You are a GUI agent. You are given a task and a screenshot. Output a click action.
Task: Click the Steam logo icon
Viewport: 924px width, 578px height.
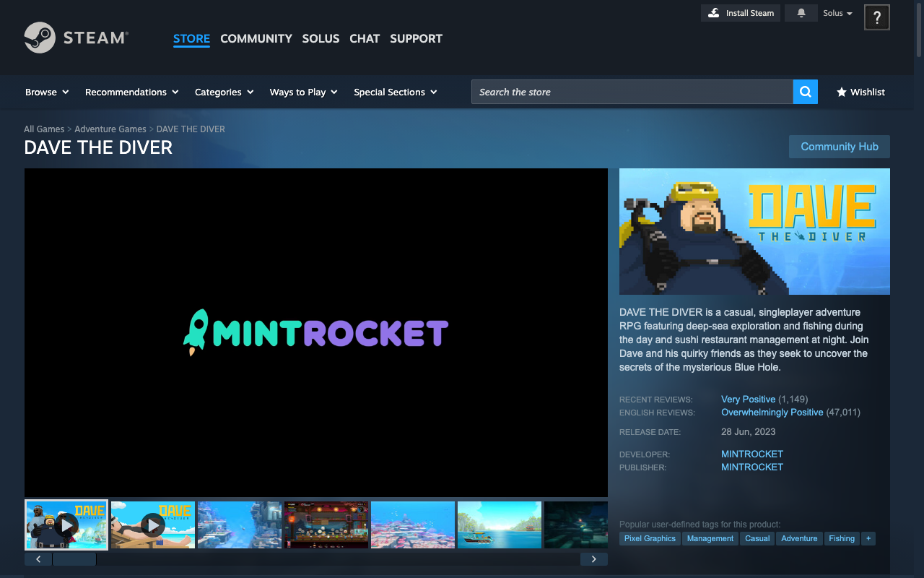(40, 38)
